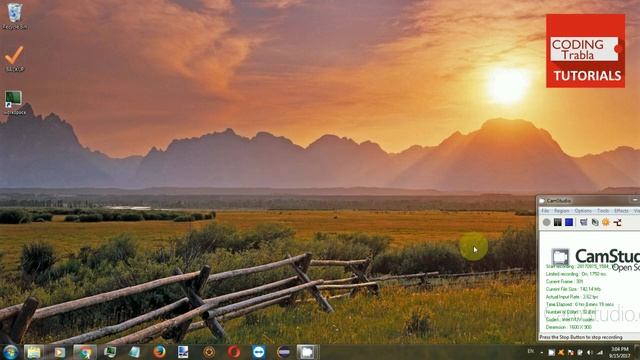Click the light blue notepad taskbar icon
The image size is (640, 360).
tap(134, 352)
